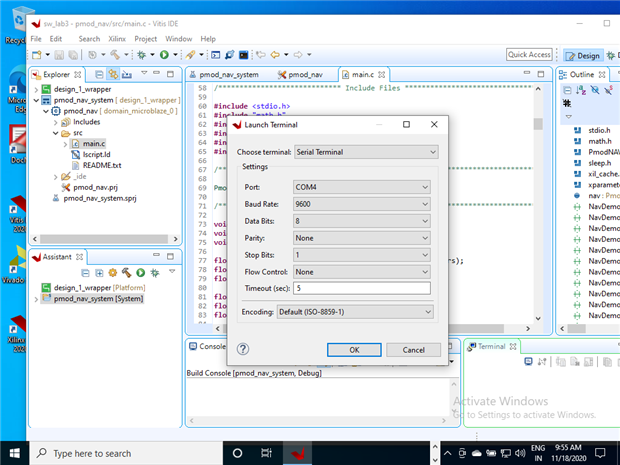Open the Xilinx menu
This screenshot has height=465, width=620.
117,39
